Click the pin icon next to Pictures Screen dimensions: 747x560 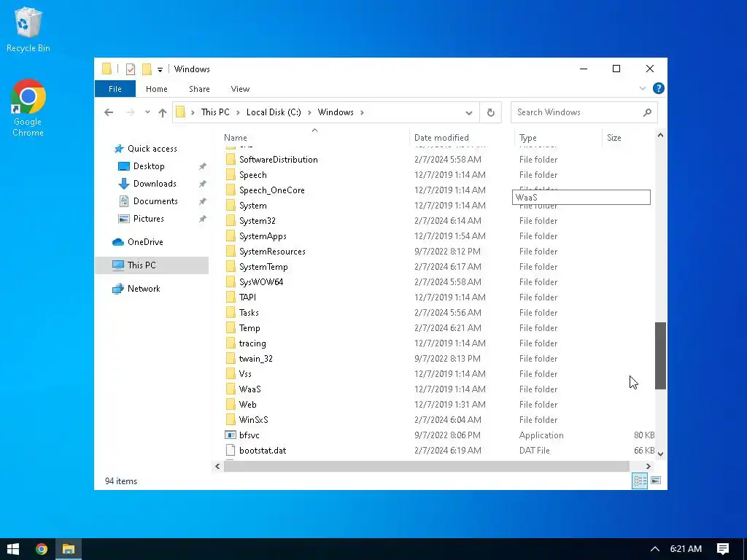tap(203, 219)
